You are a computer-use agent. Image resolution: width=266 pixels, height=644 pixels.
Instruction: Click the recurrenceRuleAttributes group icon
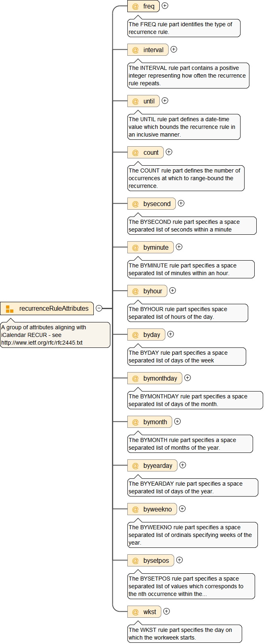point(10,309)
